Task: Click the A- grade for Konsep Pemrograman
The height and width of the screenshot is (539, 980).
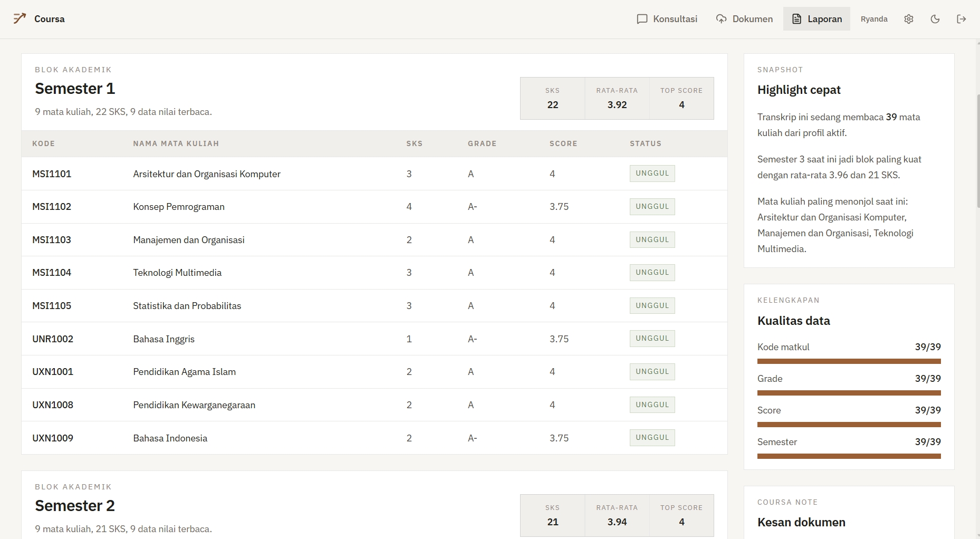Action: point(473,207)
